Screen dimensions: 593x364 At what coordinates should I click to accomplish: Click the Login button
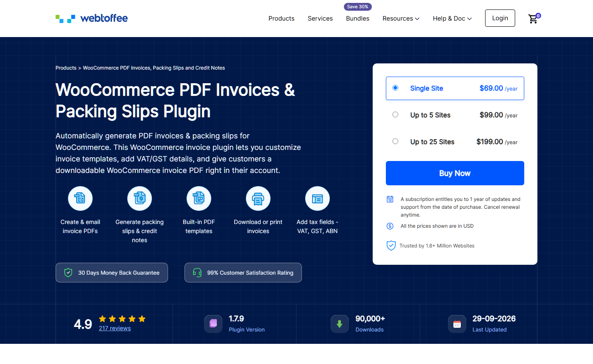click(500, 18)
